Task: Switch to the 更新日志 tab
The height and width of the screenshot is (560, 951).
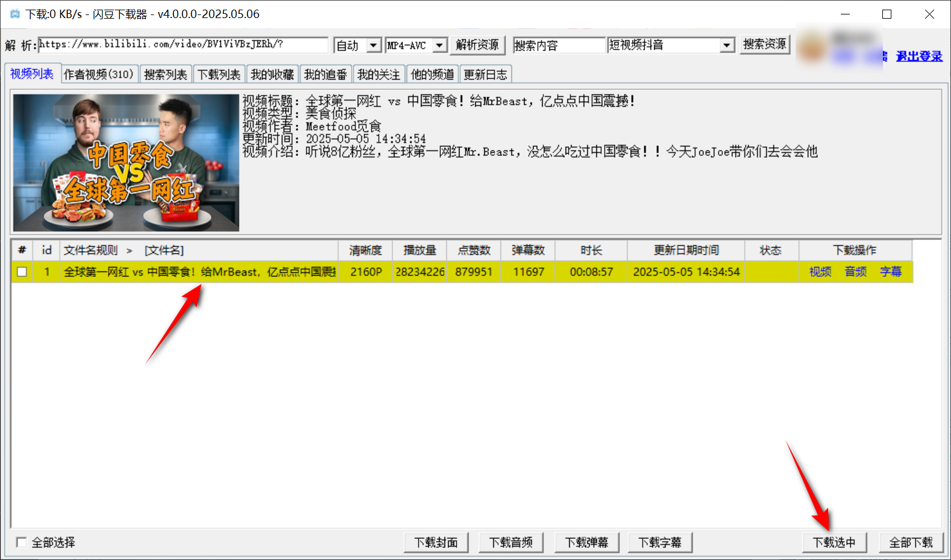Action: (x=485, y=74)
